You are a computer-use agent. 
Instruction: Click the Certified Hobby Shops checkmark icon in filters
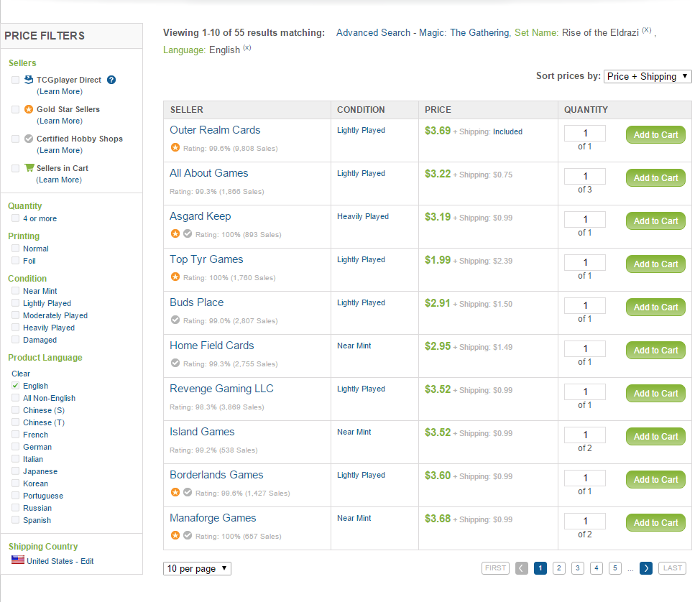click(x=29, y=139)
